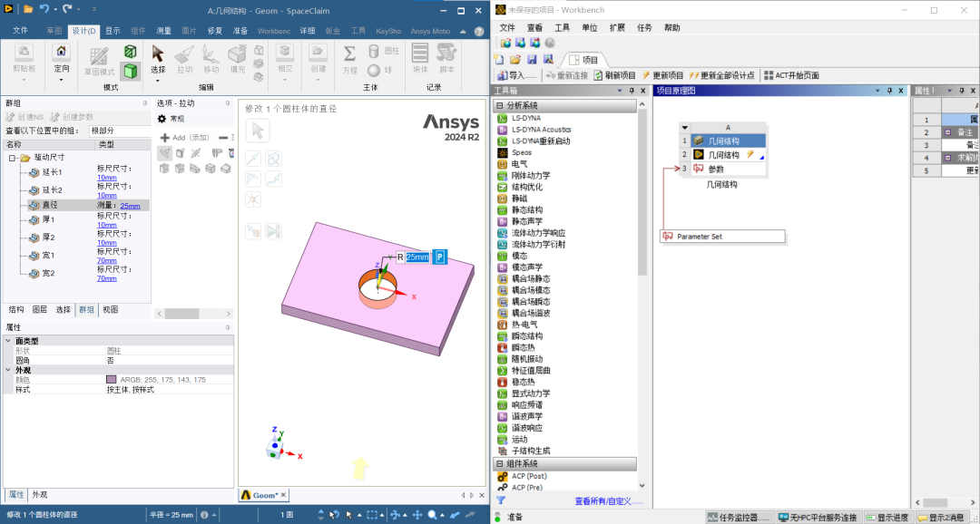Open the Workbench 单位 menu
This screenshot has height=524, width=980.
coord(590,27)
